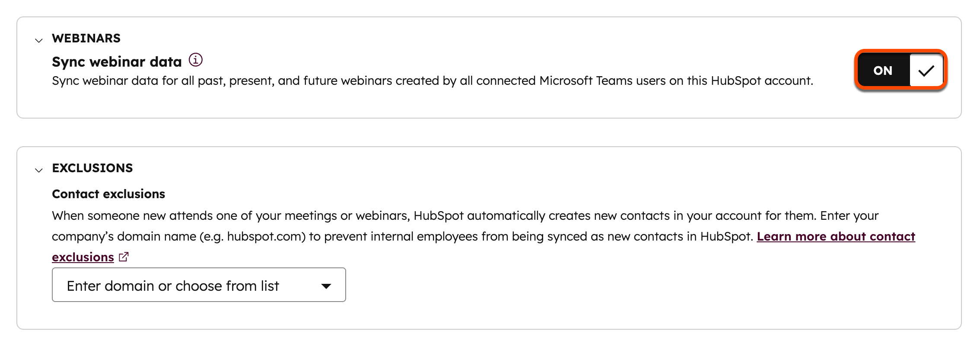Click the ON switch in the WEBINARS section
The height and width of the screenshot is (347, 980).
pyautogui.click(x=883, y=70)
